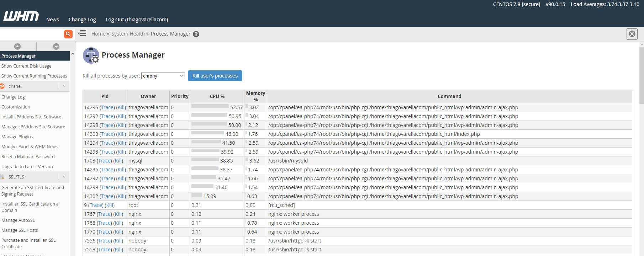The image size is (644, 256).
Task: Open News in the top navigation
Action: coord(52,20)
